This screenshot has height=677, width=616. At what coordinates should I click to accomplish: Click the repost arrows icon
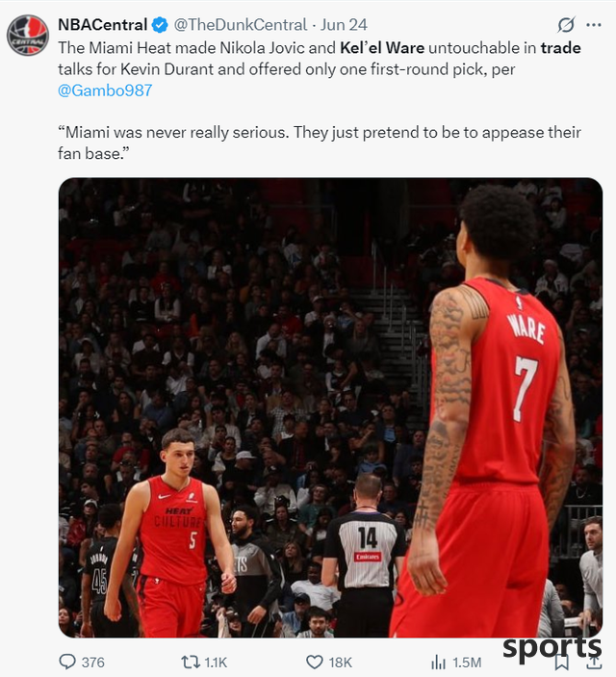190,662
